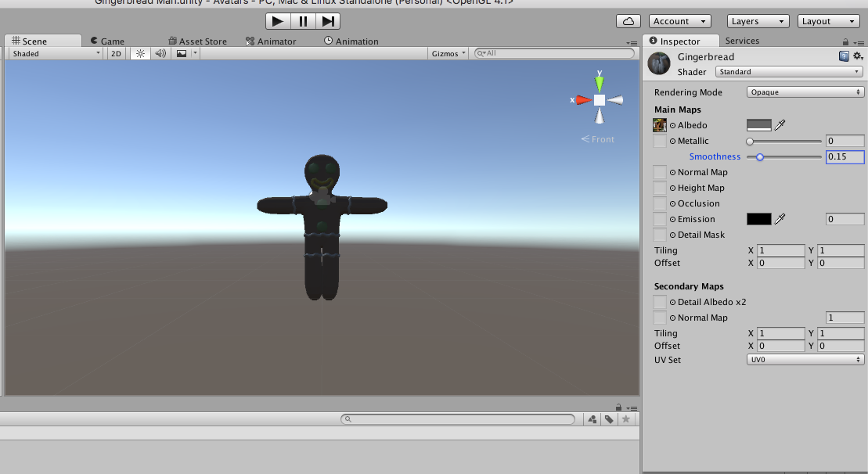Image resolution: width=868 pixels, height=474 pixels.
Task: Open the UV Set UV0 dropdown
Action: click(x=805, y=360)
